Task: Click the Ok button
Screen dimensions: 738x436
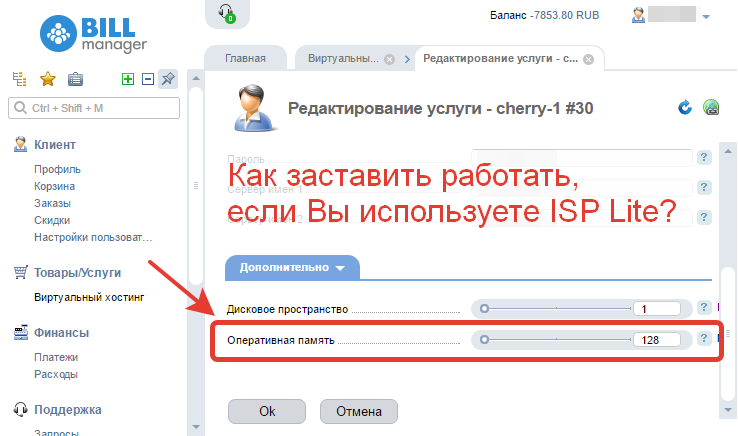Action: click(x=267, y=411)
